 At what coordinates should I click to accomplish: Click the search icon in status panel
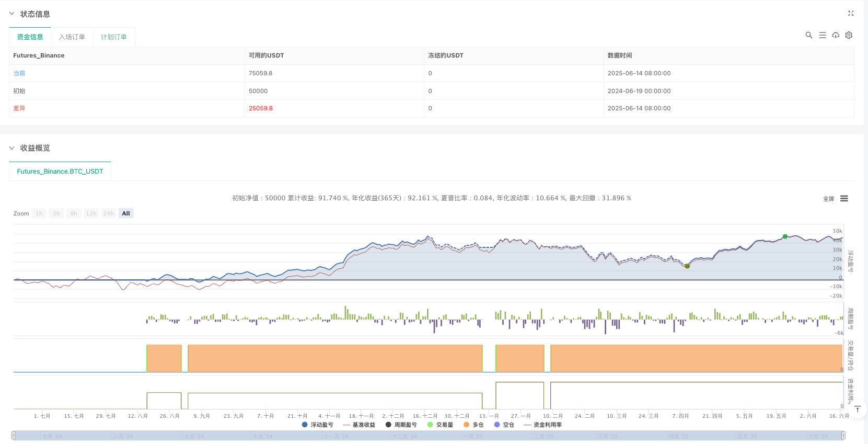(x=808, y=35)
